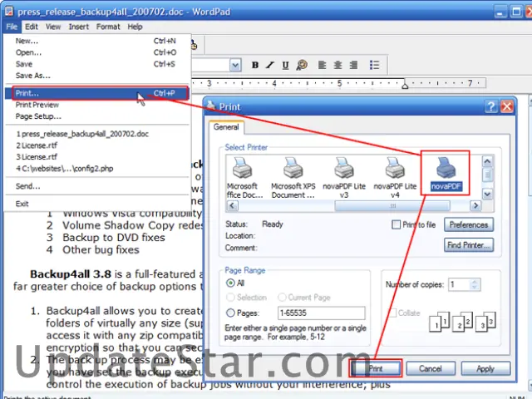Click the Print dialog help question mark
Viewport: 532px width, 399px height.
click(x=491, y=107)
